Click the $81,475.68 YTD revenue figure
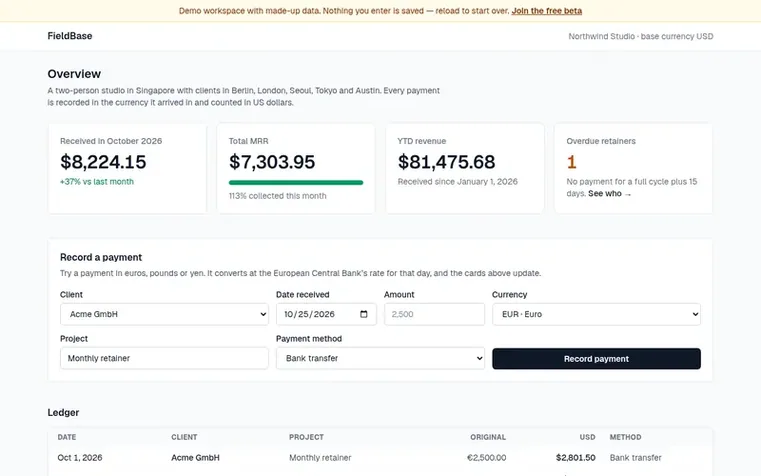761x476 pixels. (446, 162)
